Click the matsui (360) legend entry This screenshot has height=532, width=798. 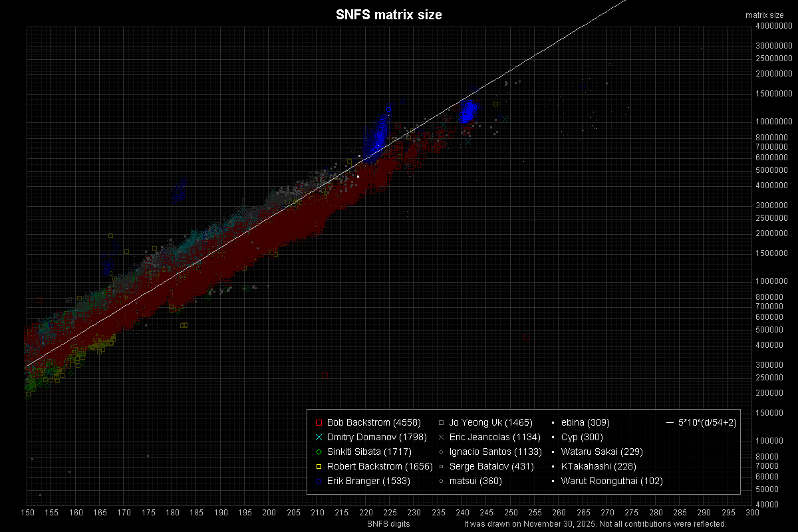(x=475, y=481)
